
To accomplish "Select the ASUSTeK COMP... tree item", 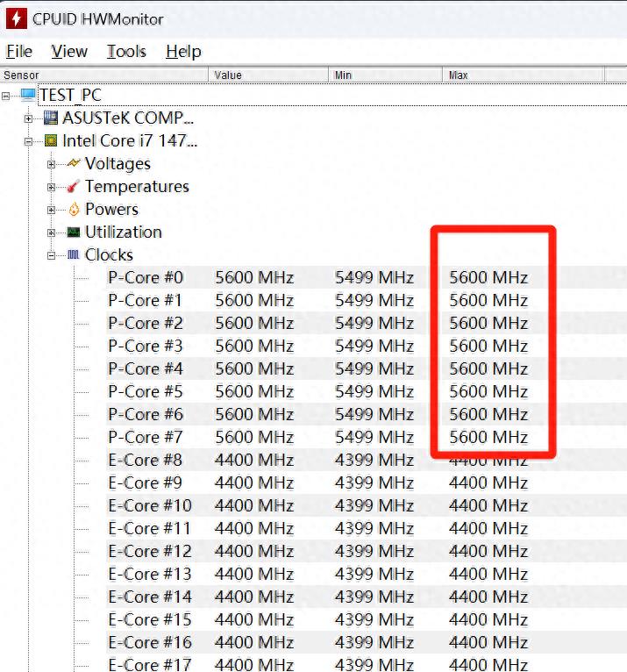I will tap(128, 118).
